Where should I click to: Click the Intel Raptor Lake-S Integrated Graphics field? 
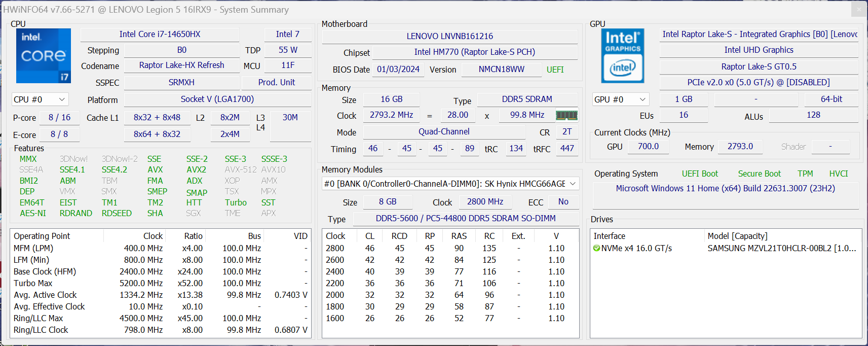[759, 34]
